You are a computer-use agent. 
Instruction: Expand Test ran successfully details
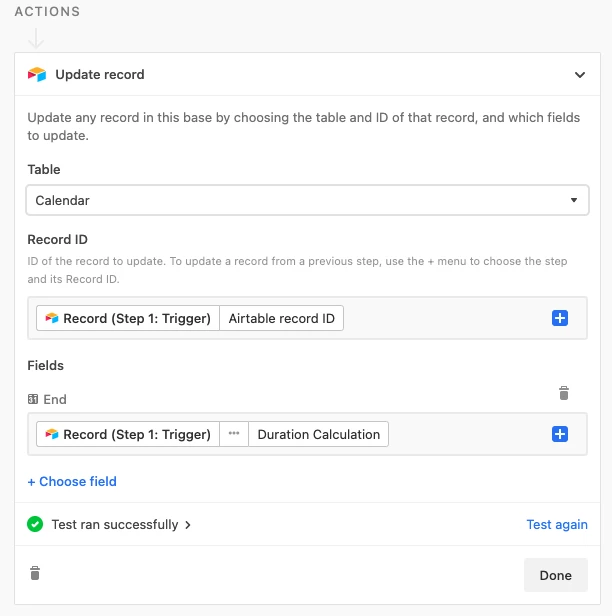(x=121, y=524)
